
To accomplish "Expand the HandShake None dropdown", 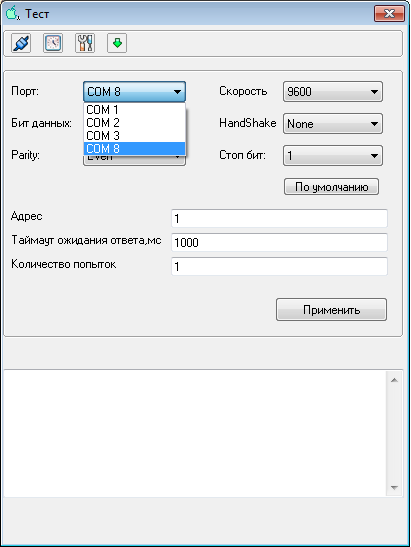I will coord(333,123).
